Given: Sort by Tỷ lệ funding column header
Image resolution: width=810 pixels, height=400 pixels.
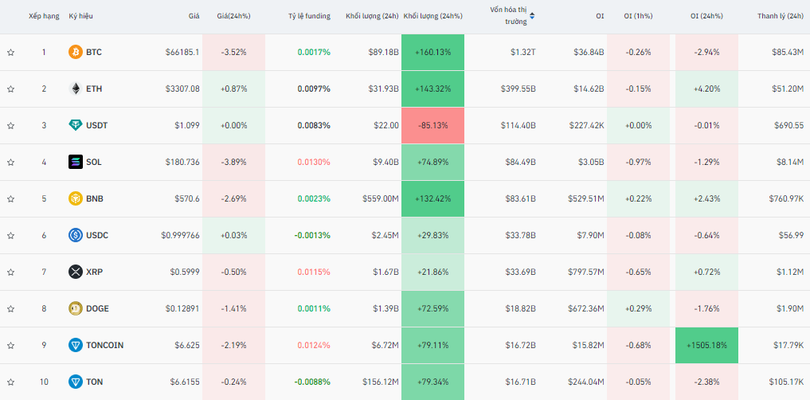Looking at the screenshot, I should point(309,17).
